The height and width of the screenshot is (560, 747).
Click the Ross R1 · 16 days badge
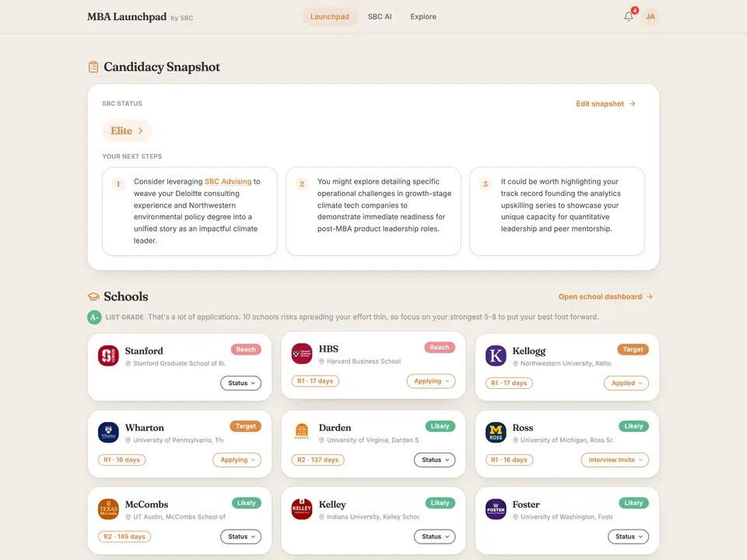coord(509,460)
